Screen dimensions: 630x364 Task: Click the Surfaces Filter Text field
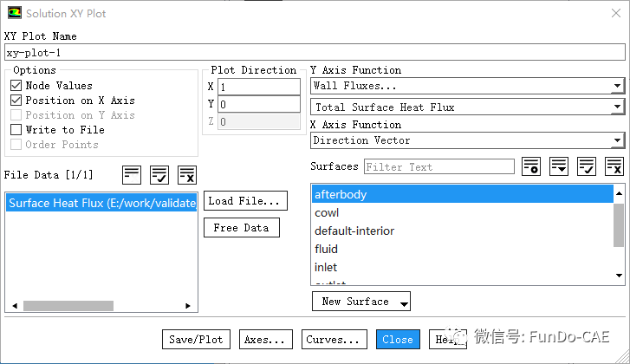[438, 166]
